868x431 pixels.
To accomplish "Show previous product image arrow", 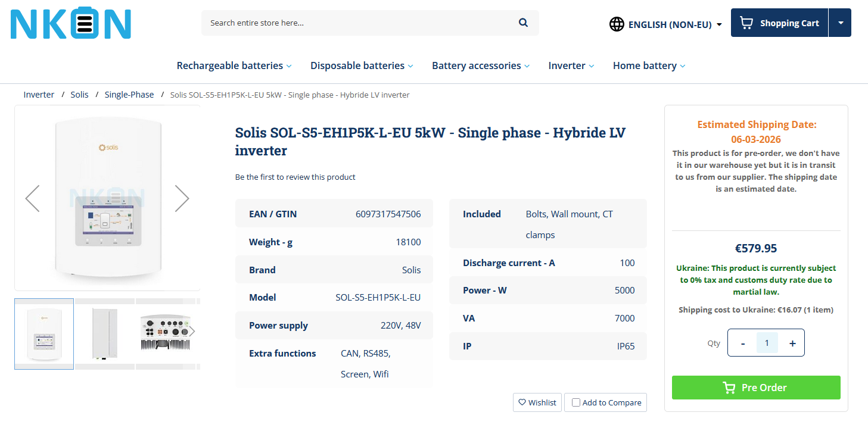I will coord(32,198).
